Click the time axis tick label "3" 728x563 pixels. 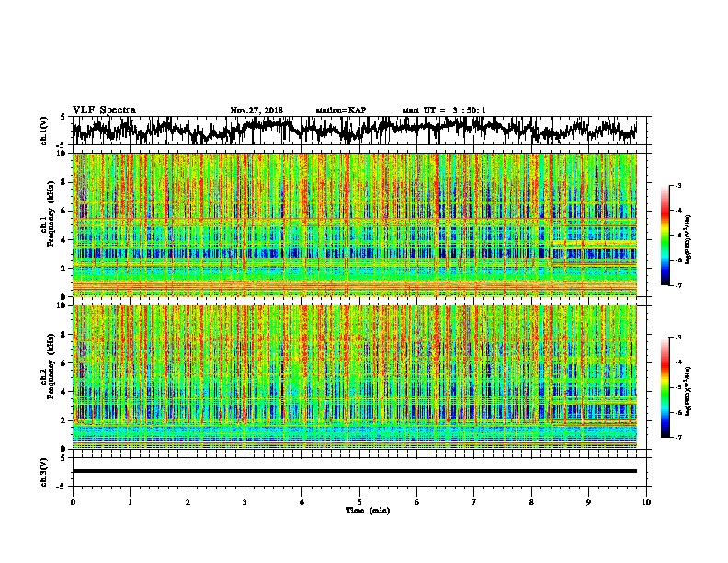click(x=245, y=502)
